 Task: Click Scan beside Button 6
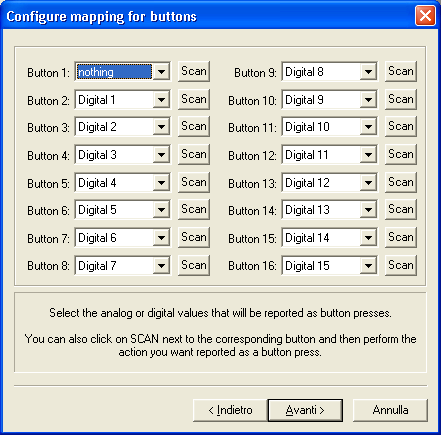[x=194, y=209]
